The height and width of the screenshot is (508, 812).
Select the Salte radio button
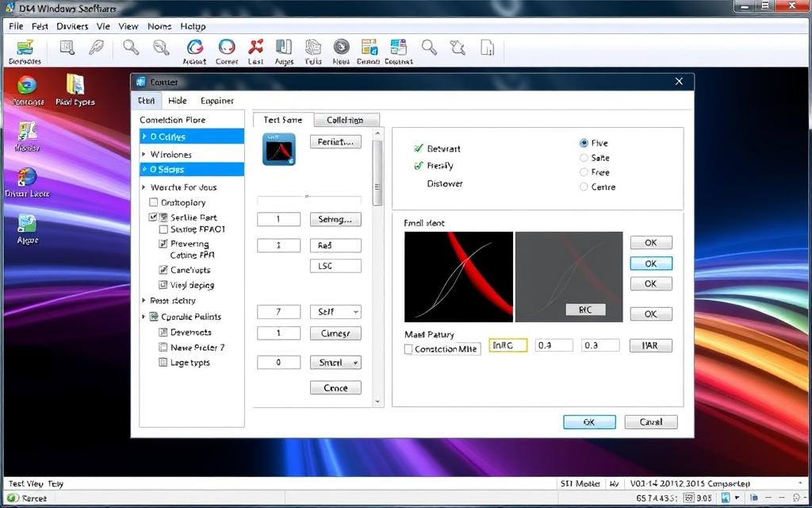(x=584, y=158)
